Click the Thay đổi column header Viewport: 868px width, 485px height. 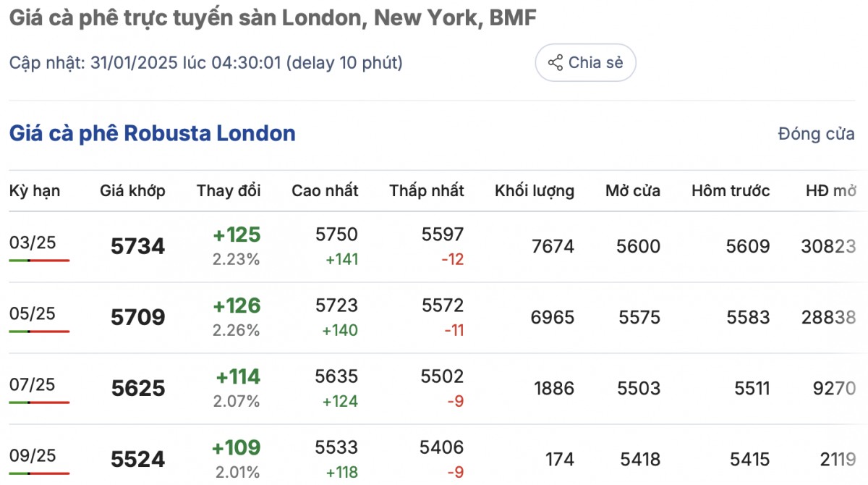[229, 191]
